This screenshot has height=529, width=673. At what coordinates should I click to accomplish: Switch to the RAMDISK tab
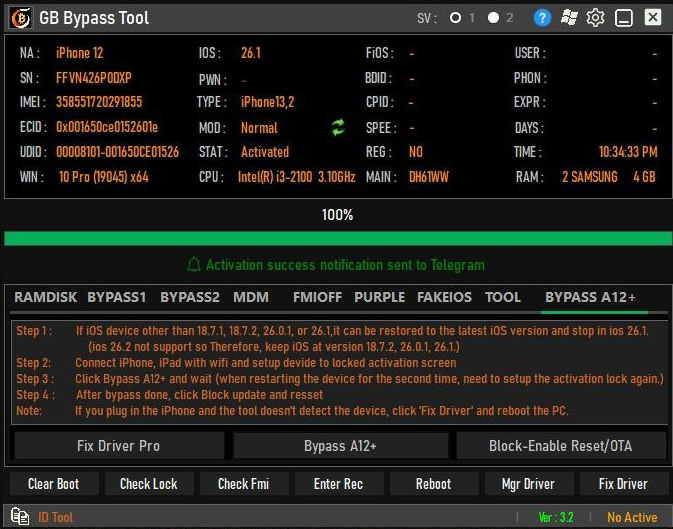tap(45, 297)
